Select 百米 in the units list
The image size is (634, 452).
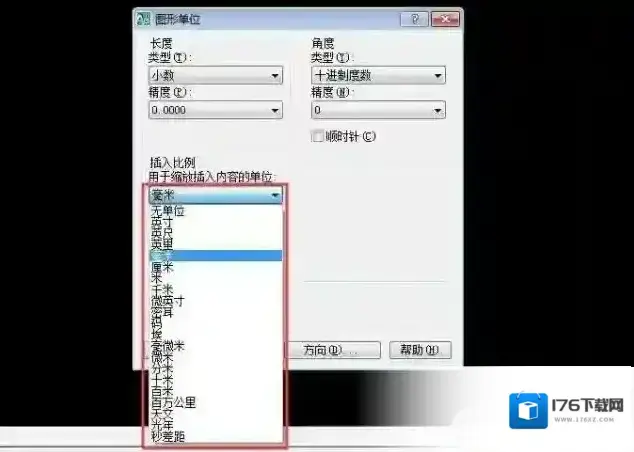pos(216,391)
